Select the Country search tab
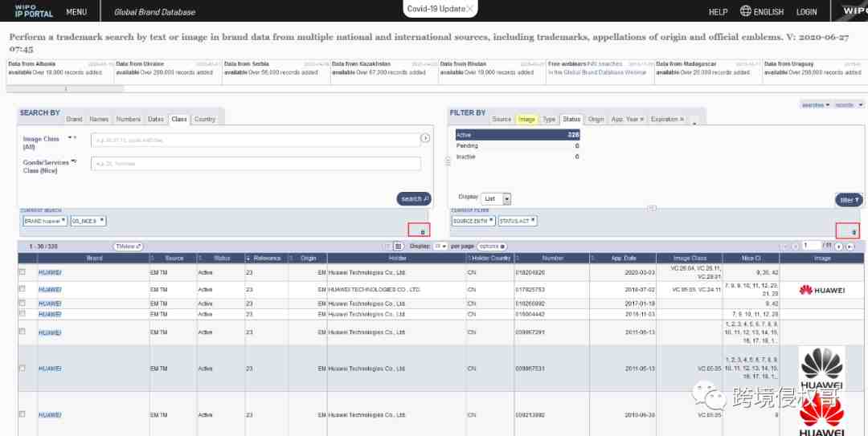 pos(205,120)
